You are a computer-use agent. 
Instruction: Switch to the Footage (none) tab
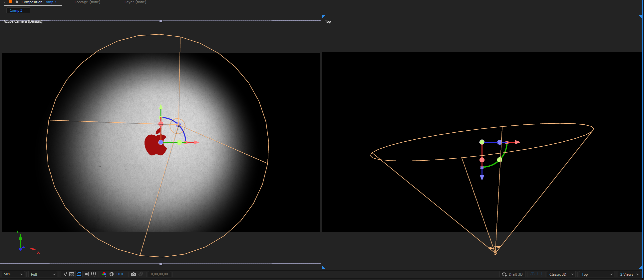[87, 2]
